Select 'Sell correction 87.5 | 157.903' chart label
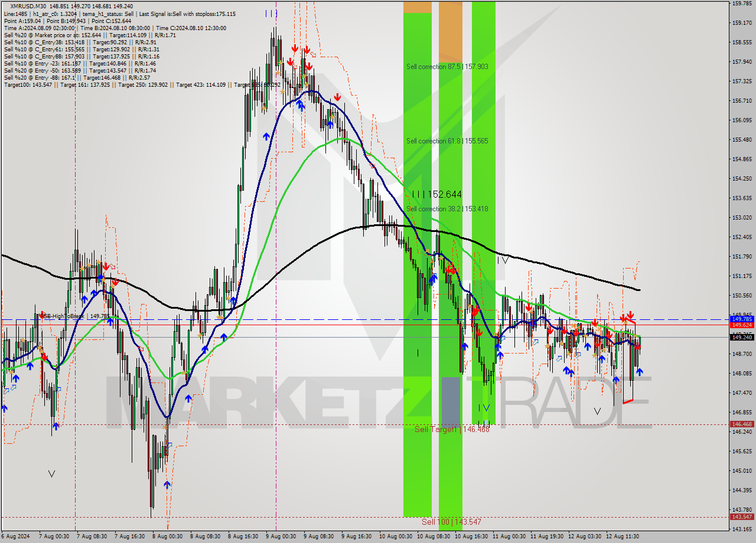The image size is (756, 543). 447,67
